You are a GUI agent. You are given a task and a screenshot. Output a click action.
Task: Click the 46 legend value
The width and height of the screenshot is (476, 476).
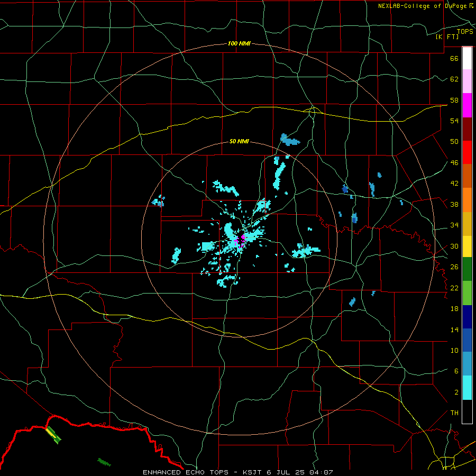click(454, 163)
